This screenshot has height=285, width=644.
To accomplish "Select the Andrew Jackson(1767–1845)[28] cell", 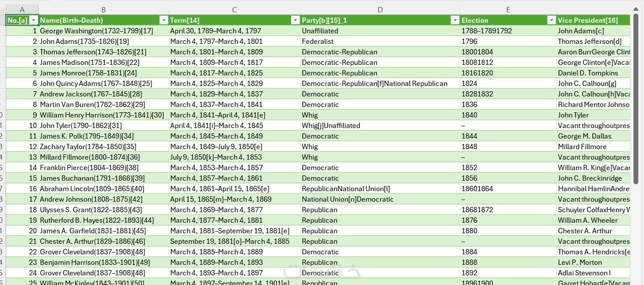I will pos(104,94).
